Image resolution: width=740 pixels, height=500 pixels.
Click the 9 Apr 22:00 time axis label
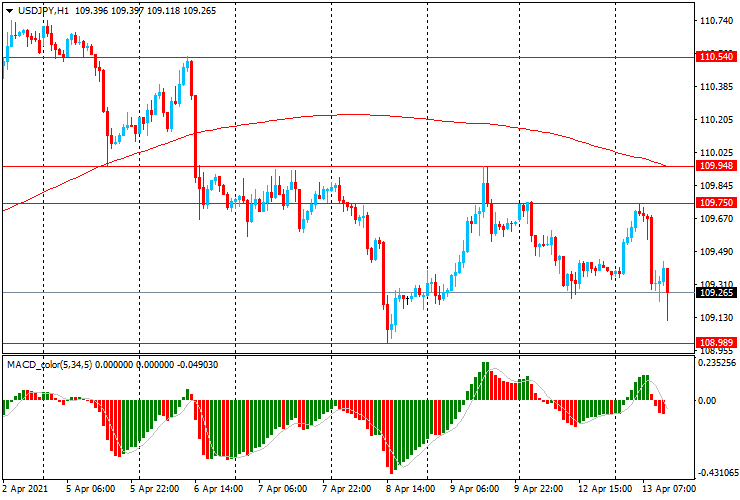(538, 488)
